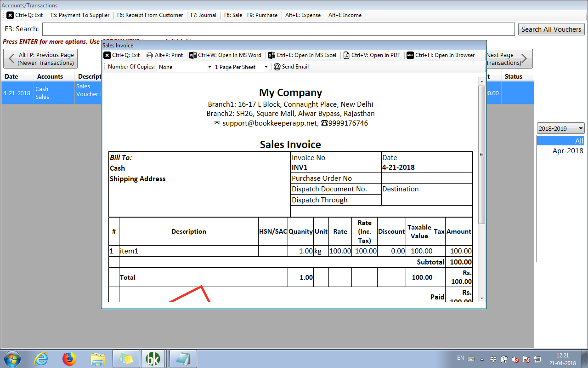Click the on-screen keyboard tray icon
The height and width of the screenshot is (368, 588).
pos(470,359)
